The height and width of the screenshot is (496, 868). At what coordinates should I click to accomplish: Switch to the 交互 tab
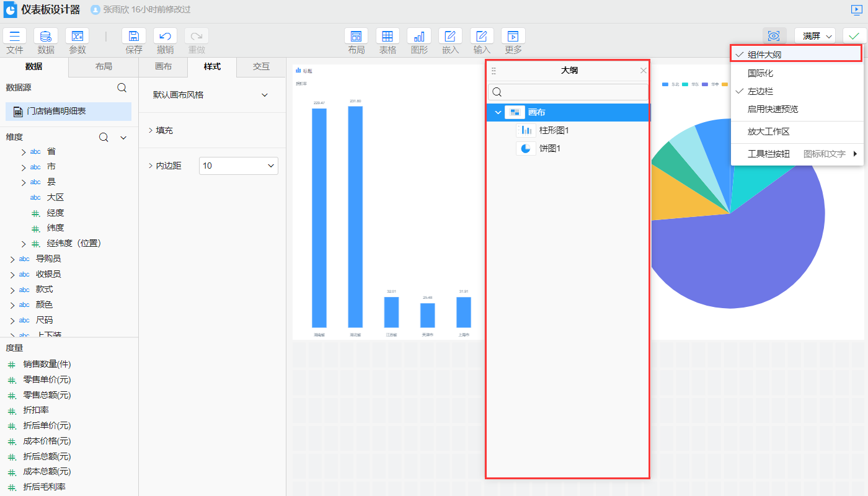coord(261,67)
